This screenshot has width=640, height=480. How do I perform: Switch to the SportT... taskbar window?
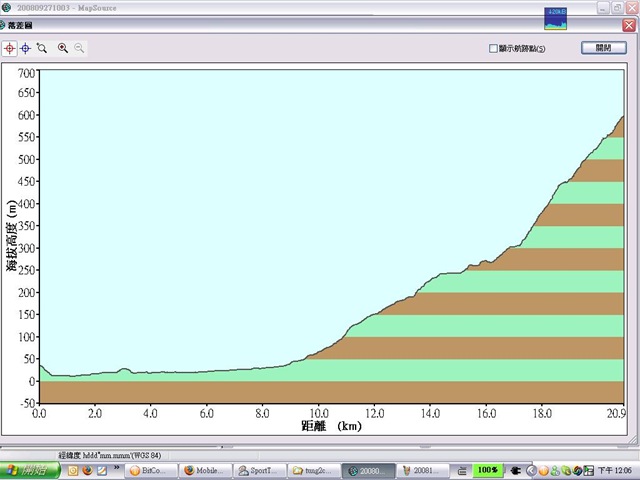tap(260, 471)
